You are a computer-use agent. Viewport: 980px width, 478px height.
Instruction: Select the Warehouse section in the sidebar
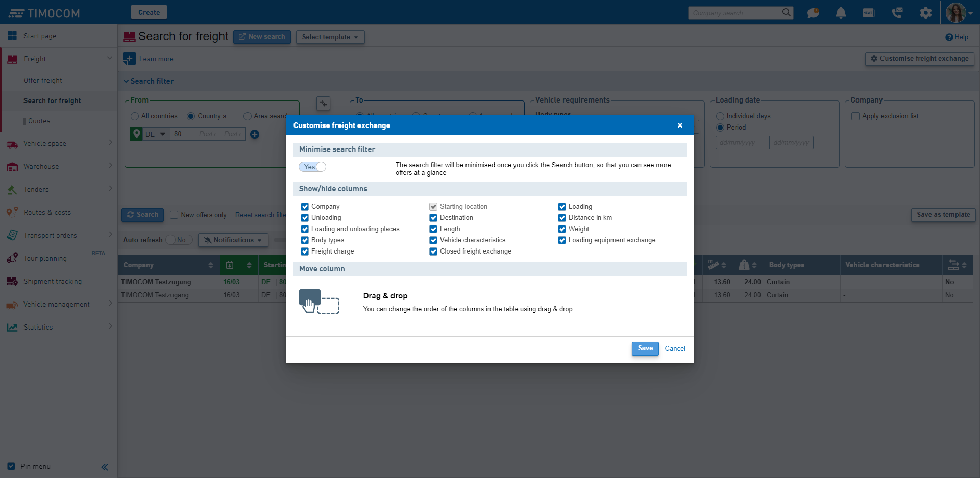(41, 166)
